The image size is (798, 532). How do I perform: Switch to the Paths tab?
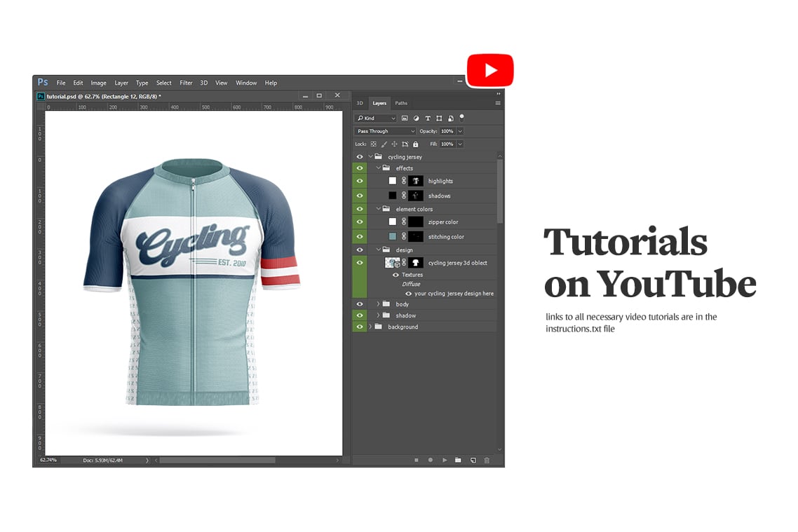[400, 103]
